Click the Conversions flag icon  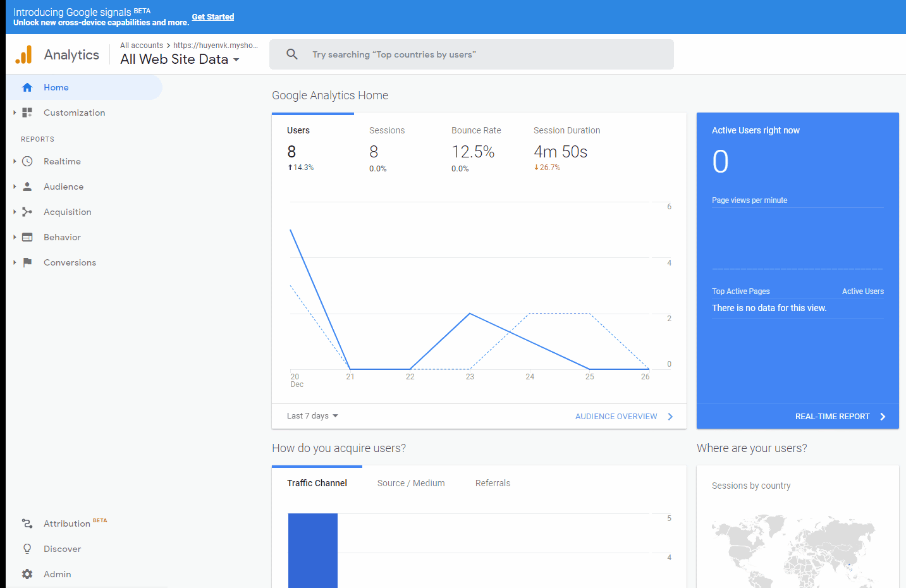click(x=27, y=262)
